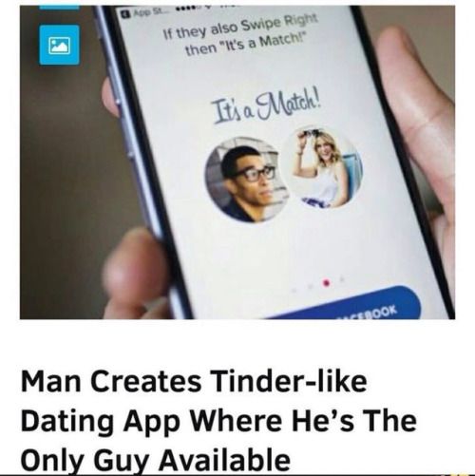This screenshot has width=475, height=476.
Task: Click the blue image gallery icon
Action: (60, 45)
